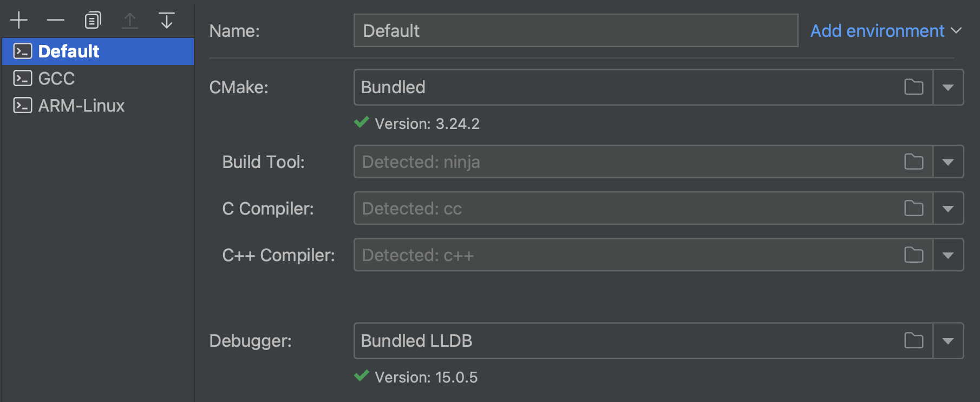Browse for C++ Compiler via folder icon
The width and height of the screenshot is (980, 402).
[x=913, y=255]
